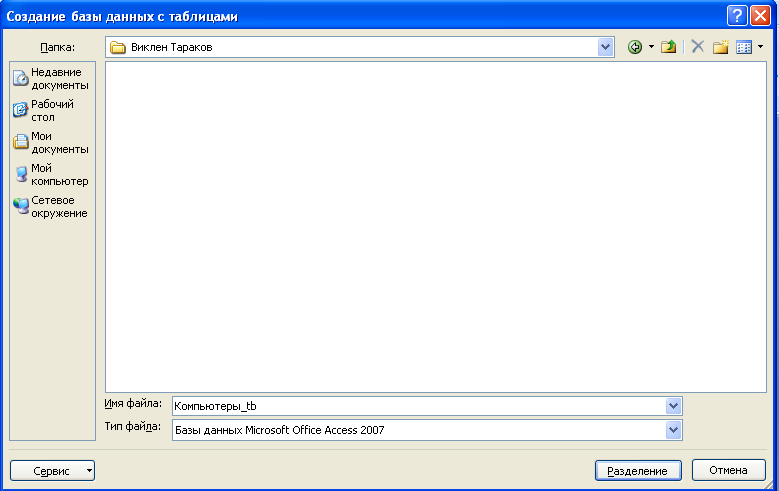Screen dimensions: 779x491
Task: Expand the Папка folder dropdown
Action: (605, 47)
